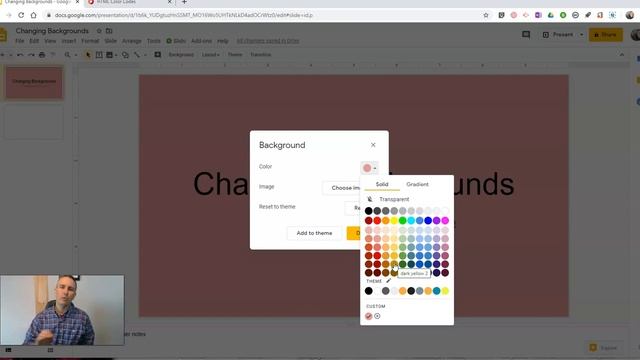Image resolution: width=640 pixels, height=360 pixels.
Task: Select the Solid tab in color picker
Action: (x=382, y=184)
